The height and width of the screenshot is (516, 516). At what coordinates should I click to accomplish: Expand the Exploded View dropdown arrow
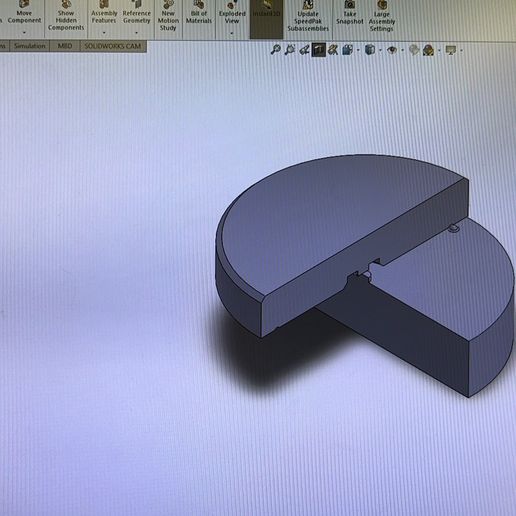232,33
